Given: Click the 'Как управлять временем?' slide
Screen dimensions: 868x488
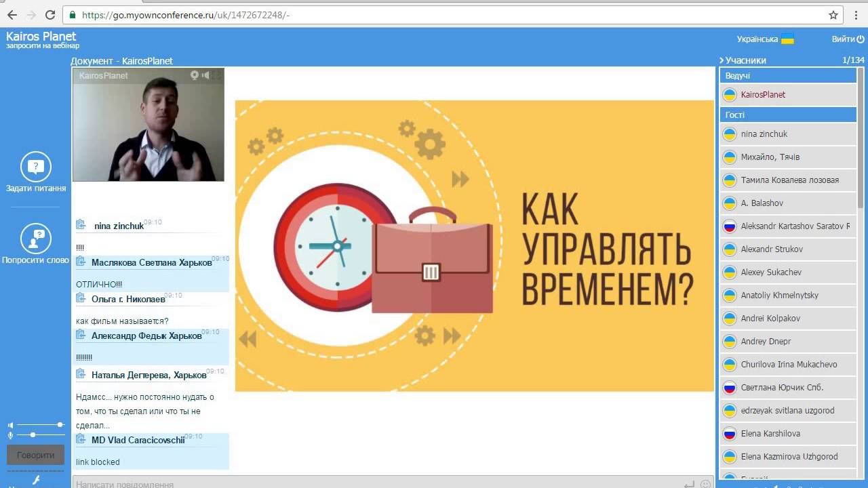Looking at the screenshot, I should click(x=475, y=246).
